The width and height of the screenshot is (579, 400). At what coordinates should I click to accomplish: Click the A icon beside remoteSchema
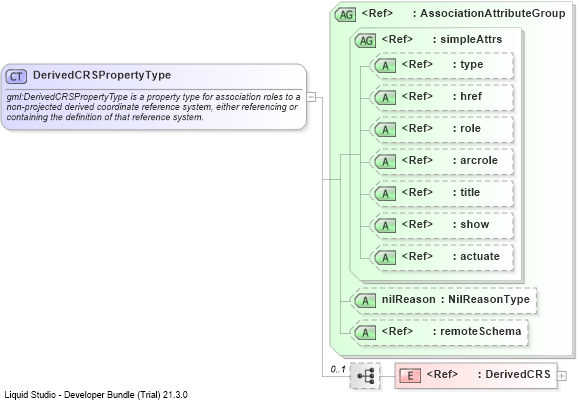[x=365, y=333]
